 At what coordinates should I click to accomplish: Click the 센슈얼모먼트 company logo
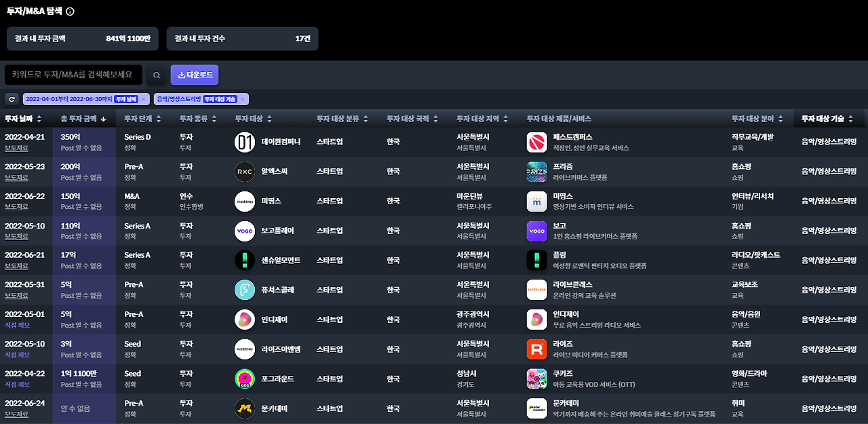click(245, 260)
